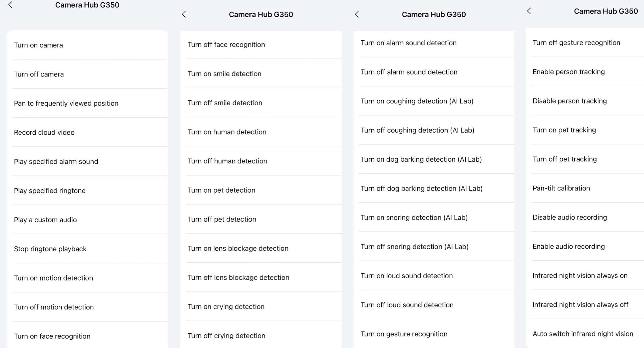Tap 'Stop ringtone playback' entry
Viewport: 644px width, 348px height.
click(x=50, y=249)
